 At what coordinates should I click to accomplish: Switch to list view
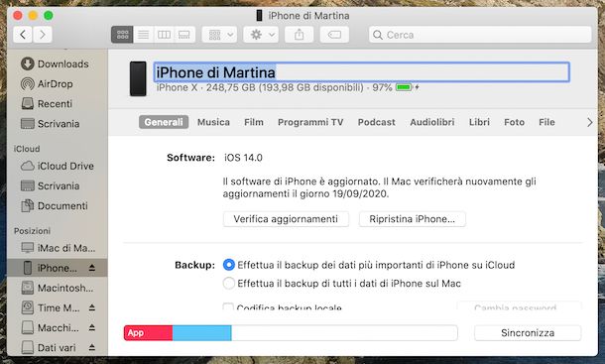pos(143,35)
